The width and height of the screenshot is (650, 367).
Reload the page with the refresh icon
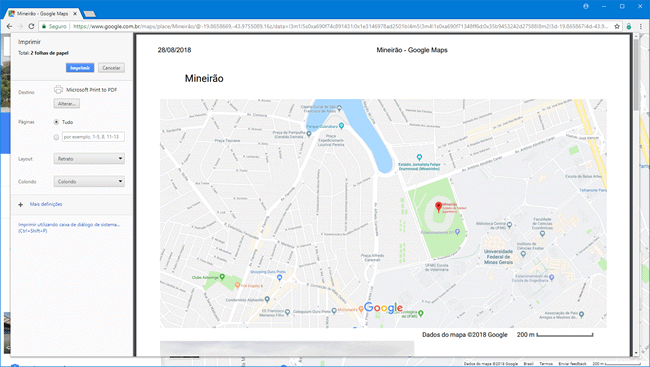click(x=31, y=26)
